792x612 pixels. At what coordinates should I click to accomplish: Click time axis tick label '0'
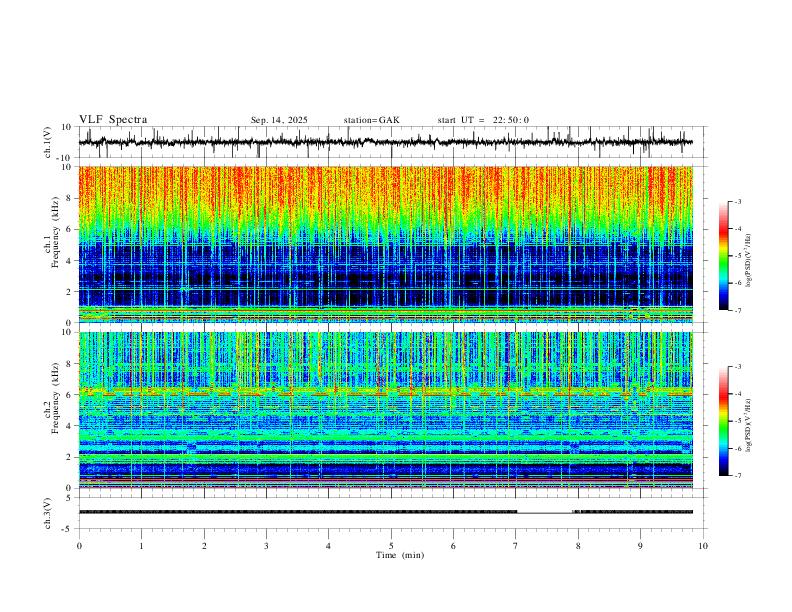(79, 546)
